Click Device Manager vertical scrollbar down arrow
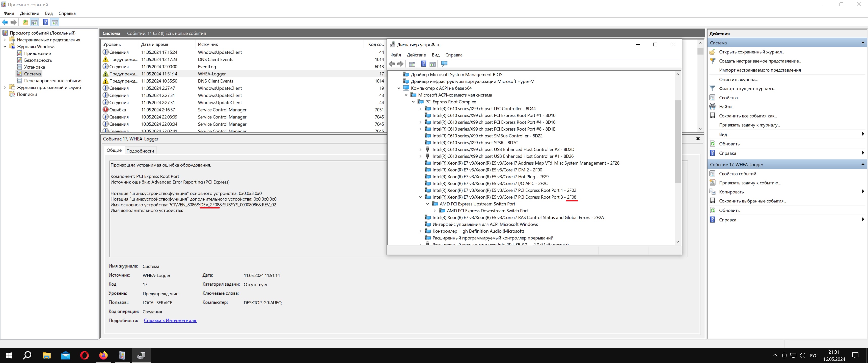The width and height of the screenshot is (868, 363). click(x=677, y=242)
